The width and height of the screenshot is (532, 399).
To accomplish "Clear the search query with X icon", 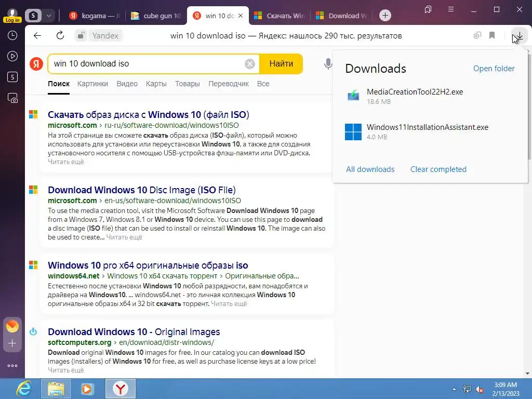I will (x=250, y=64).
